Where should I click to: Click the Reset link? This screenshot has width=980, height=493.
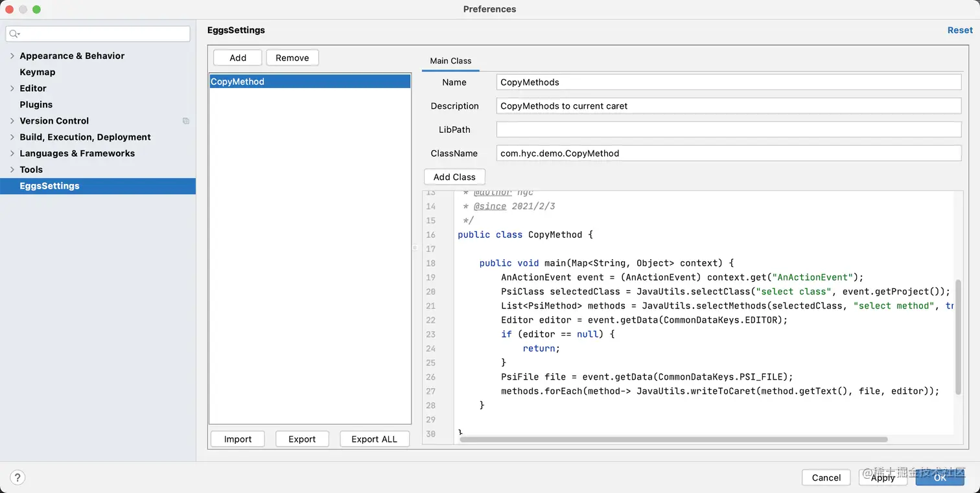pyautogui.click(x=960, y=30)
